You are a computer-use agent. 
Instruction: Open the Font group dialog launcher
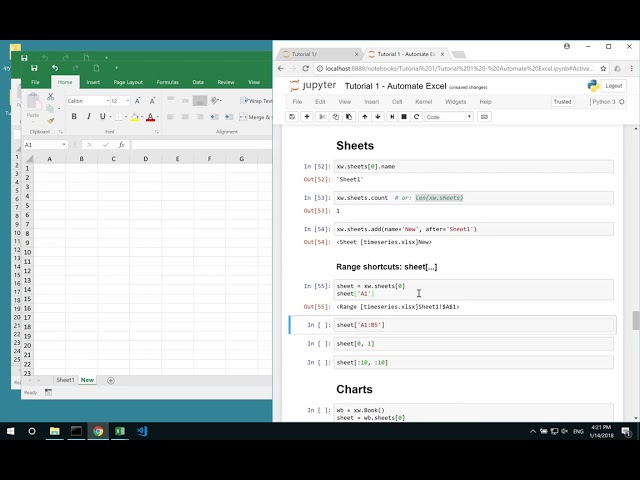click(156, 132)
